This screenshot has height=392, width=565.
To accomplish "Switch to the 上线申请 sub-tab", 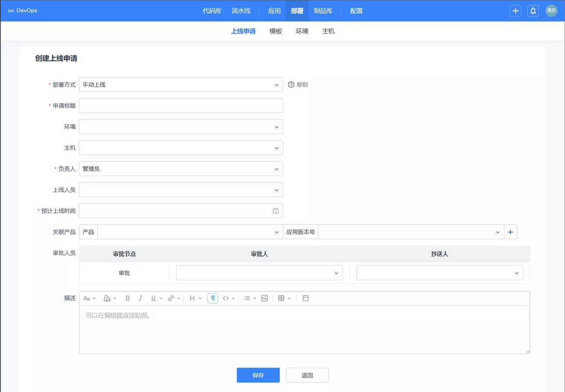I will (x=243, y=31).
